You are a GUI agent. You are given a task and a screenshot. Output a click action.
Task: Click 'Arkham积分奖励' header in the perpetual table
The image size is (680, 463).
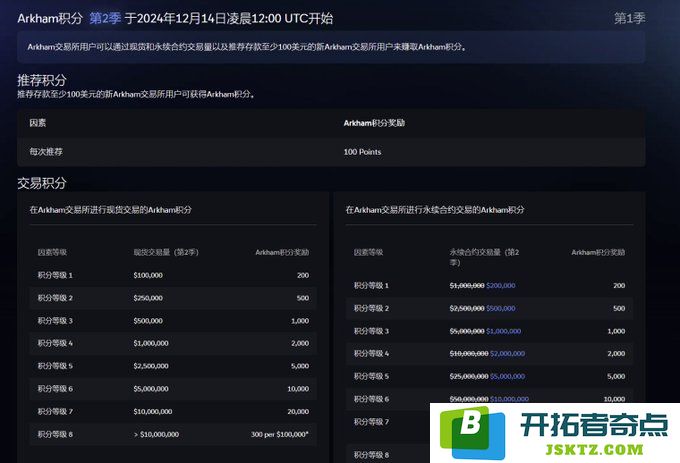pos(598,252)
